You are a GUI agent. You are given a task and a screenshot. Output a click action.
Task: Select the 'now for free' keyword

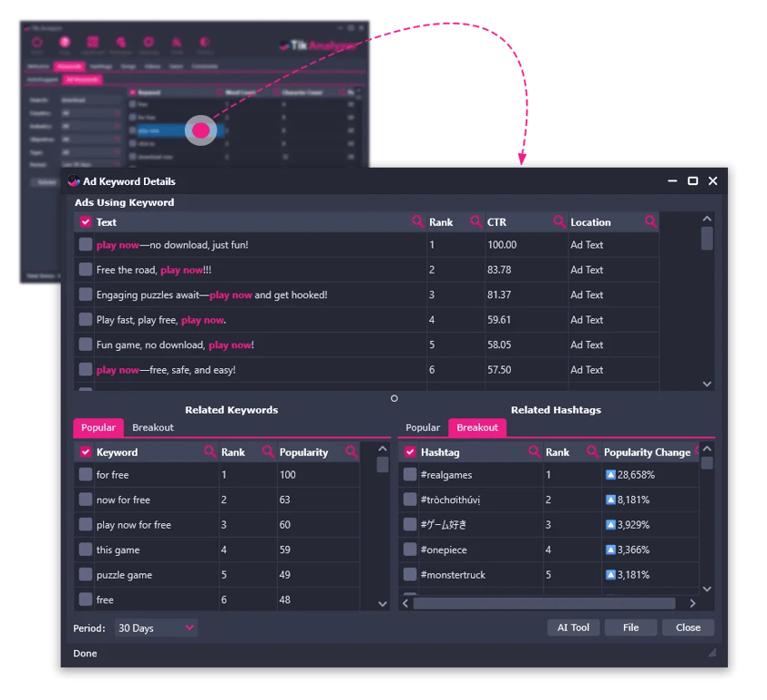tap(123, 499)
